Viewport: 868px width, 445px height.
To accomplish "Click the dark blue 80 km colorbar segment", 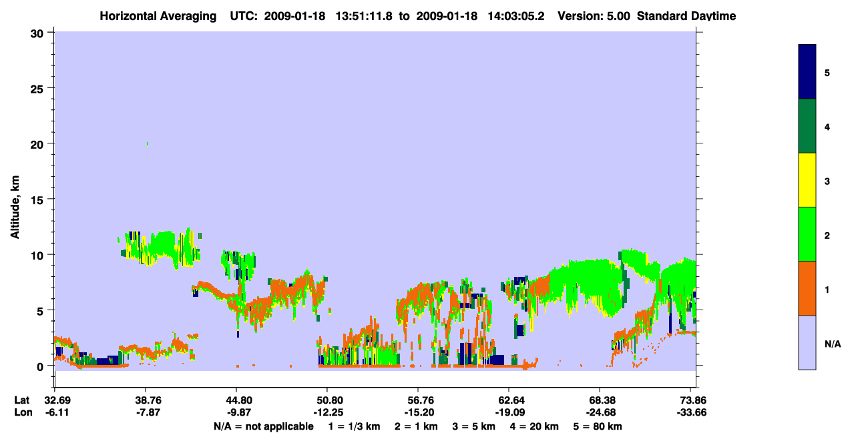I will (x=807, y=72).
